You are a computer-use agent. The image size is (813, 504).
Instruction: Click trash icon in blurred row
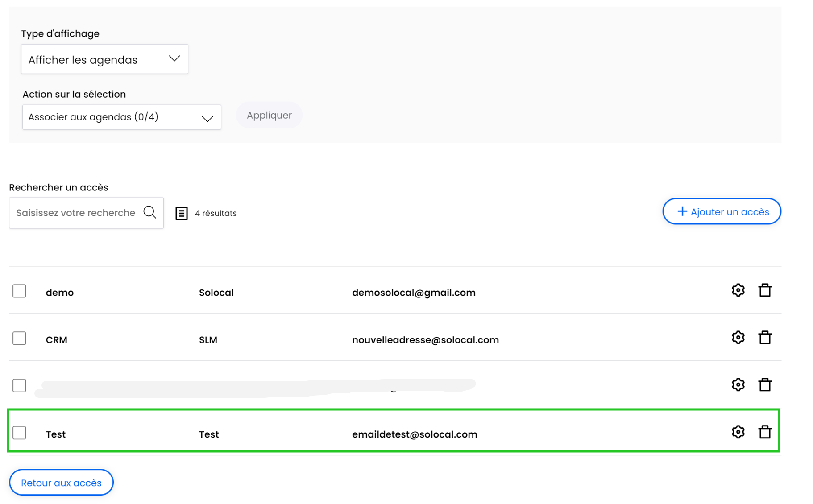(x=765, y=385)
